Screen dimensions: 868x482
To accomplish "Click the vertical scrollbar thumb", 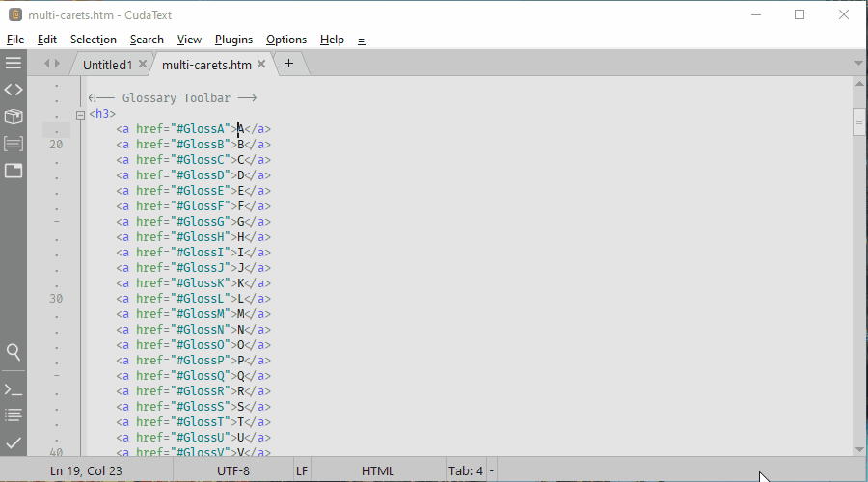I will pyautogui.click(x=858, y=122).
